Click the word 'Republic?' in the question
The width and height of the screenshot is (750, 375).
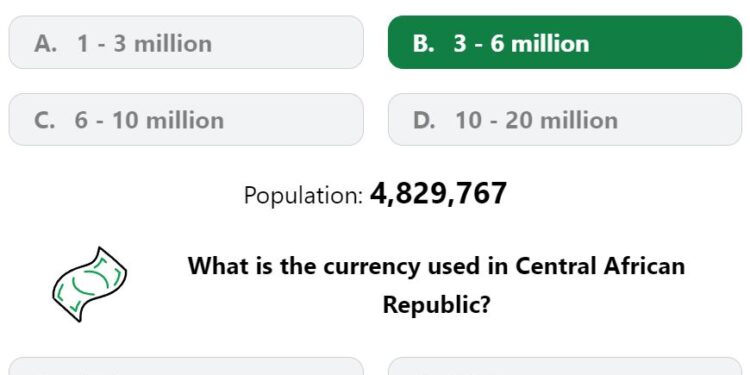pos(437,305)
